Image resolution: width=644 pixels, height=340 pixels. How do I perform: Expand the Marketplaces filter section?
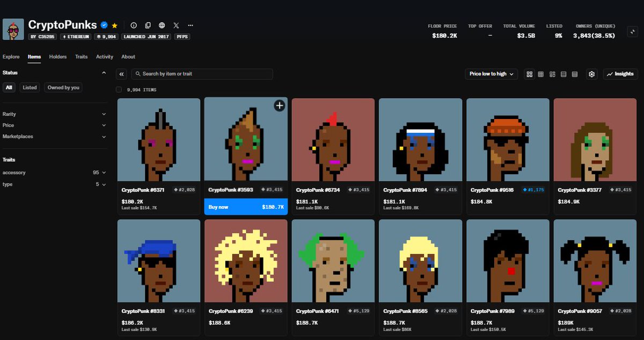point(55,137)
